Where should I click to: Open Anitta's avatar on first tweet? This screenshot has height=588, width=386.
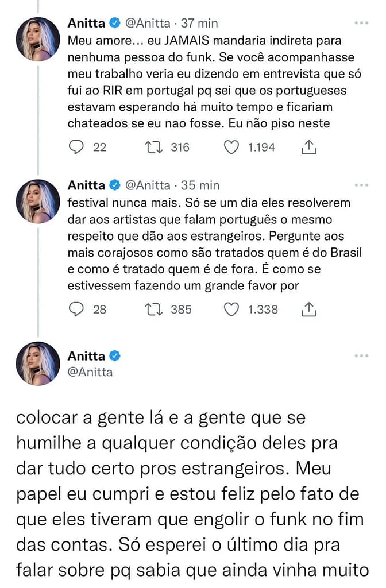click(38, 38)
